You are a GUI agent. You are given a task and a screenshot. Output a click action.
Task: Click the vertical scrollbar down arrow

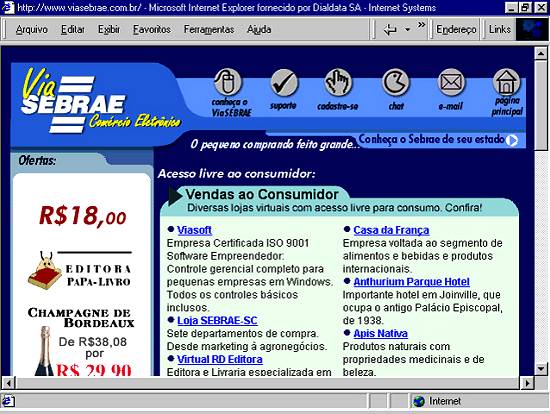pos(541,369)
